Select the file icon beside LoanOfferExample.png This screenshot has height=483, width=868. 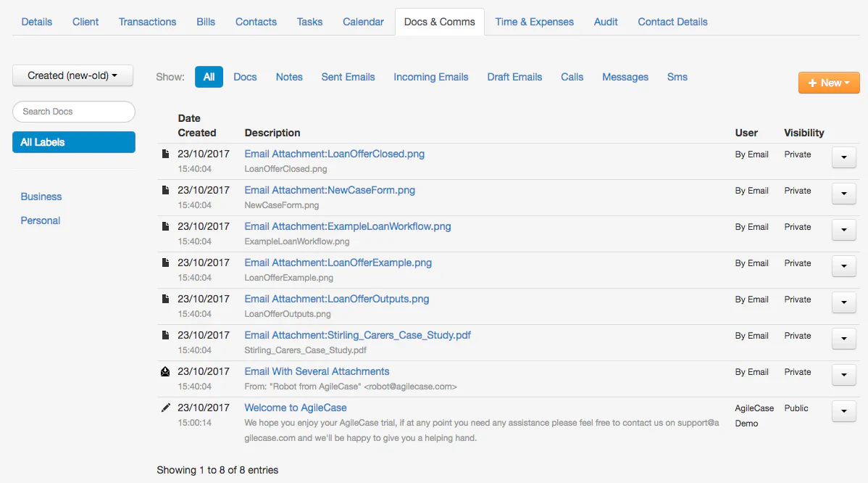165,262
